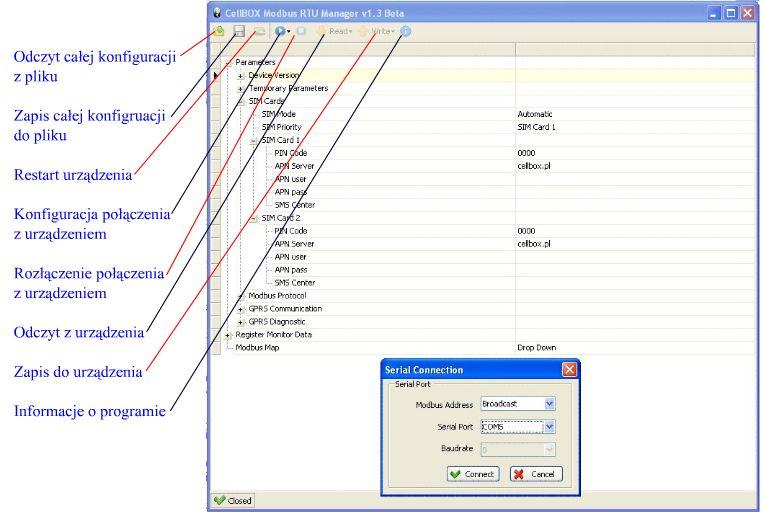Show program info icon

(x=405, y=31)
